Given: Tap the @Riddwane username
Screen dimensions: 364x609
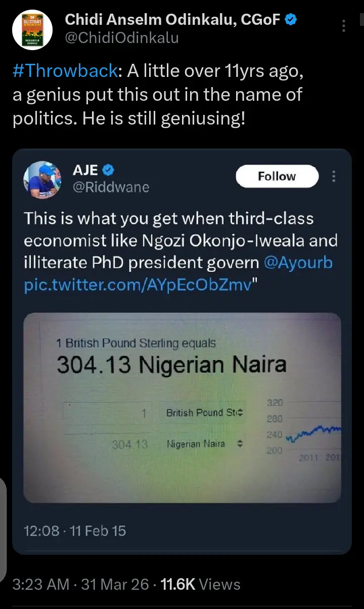Looking at the screenshot, I should click(111, 187).
